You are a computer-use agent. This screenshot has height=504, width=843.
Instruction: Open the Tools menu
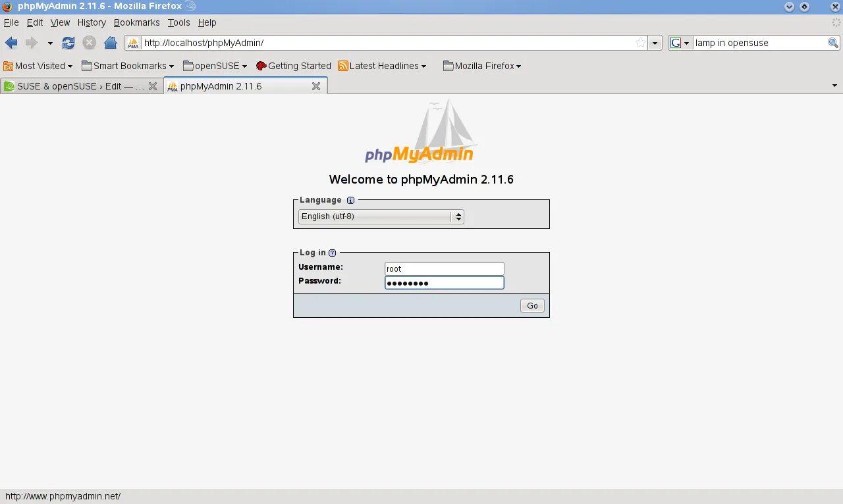178,22
